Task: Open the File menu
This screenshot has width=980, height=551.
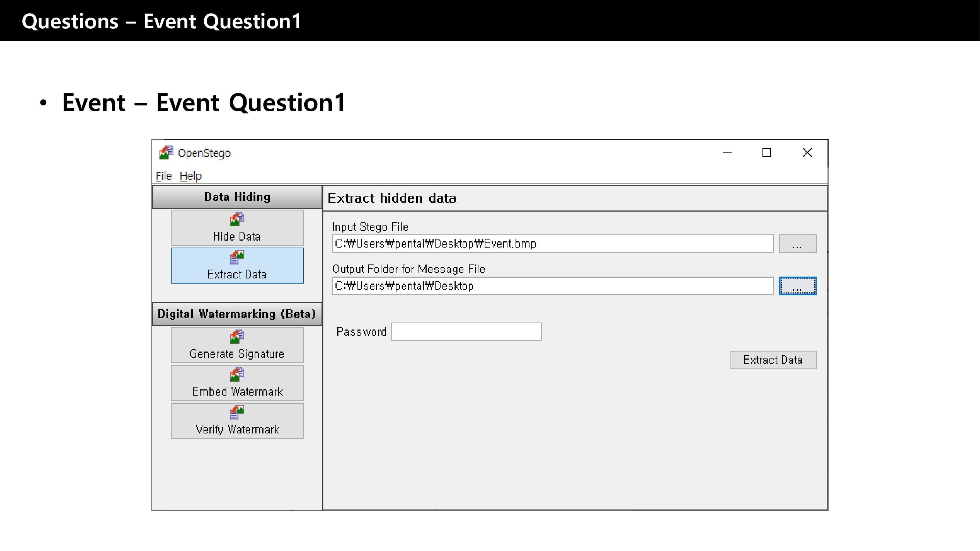Action: tap(164, 176)
